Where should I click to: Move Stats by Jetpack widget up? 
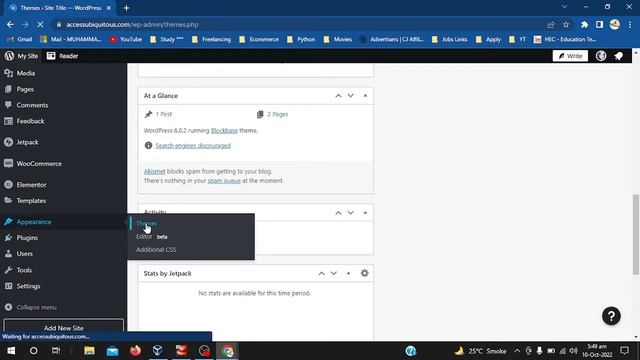click(322, 273)
